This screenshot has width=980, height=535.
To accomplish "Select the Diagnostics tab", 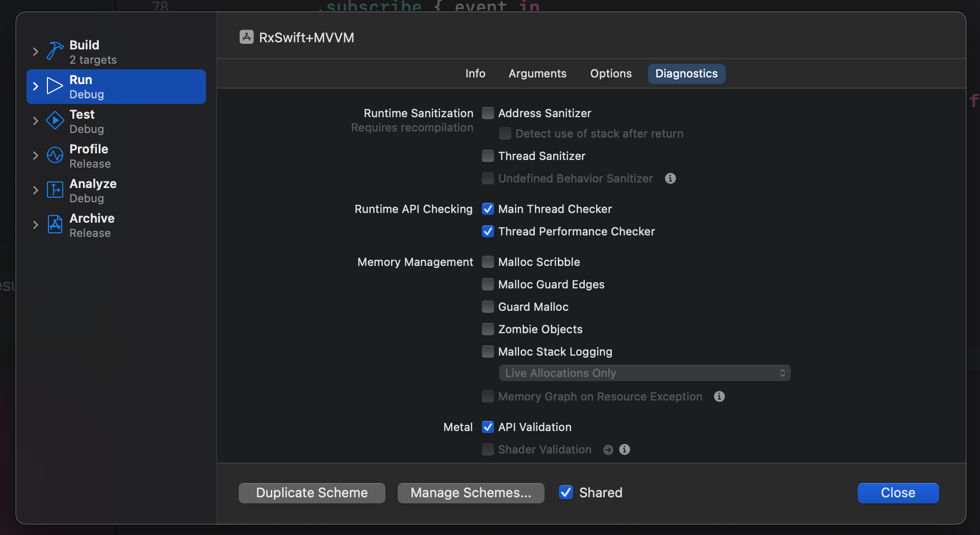I will click(x=686, y=73).
